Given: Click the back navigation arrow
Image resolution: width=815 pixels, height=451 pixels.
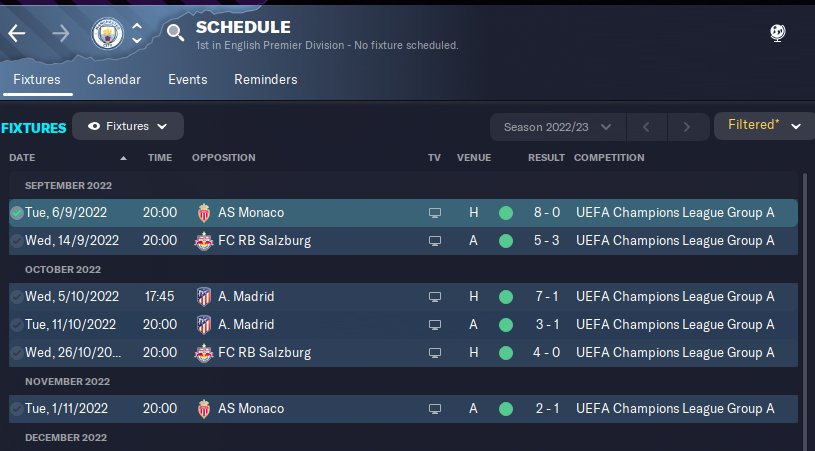Looking at the screenshot, I should (x=17, y=33).
